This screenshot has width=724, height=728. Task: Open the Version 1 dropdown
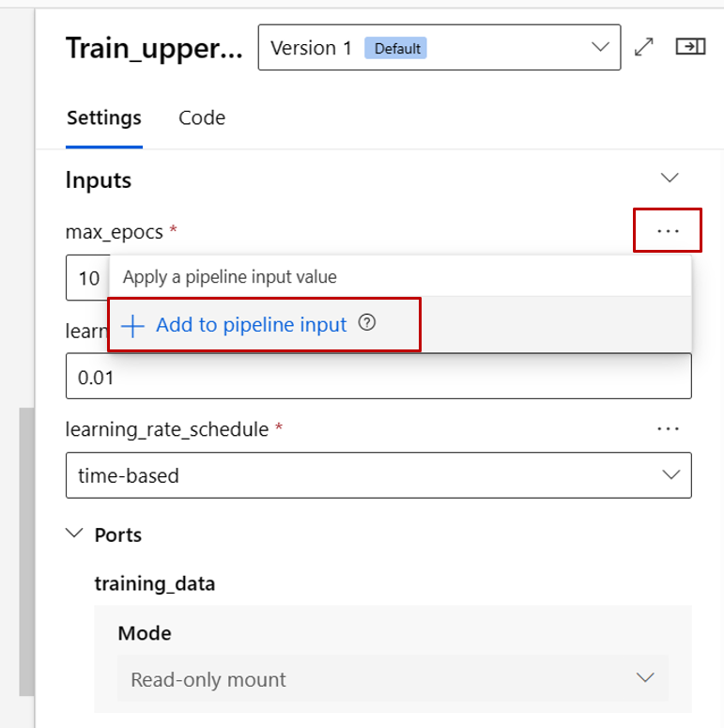[439, 47]
